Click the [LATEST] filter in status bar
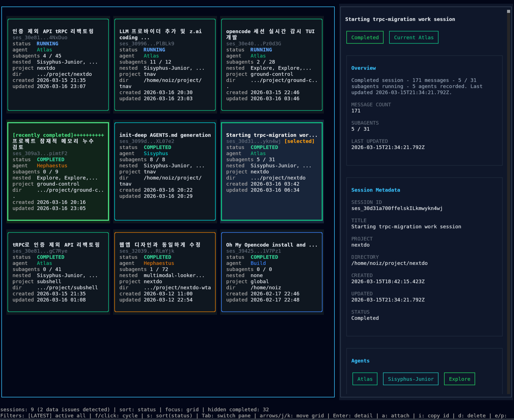Viewport: 514px width, 420px height. click(40, 416)
